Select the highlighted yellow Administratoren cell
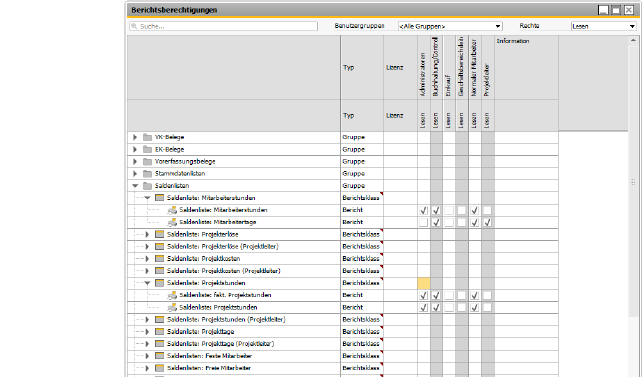Screen dimensions: 642x377 (x=424, y=283)
